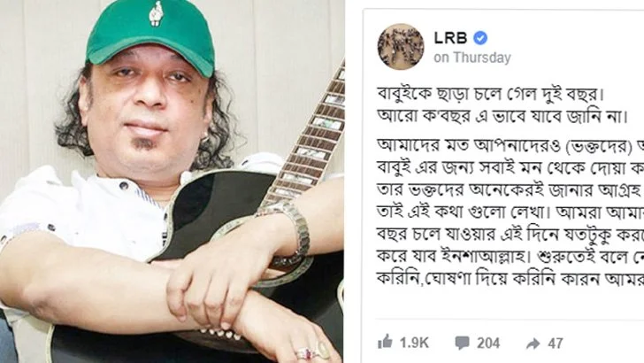Click the post line starting "তাই এই কথা গুলো"
Image resolution: width=644 pixels, height=363 pixels.
point(510,212)
